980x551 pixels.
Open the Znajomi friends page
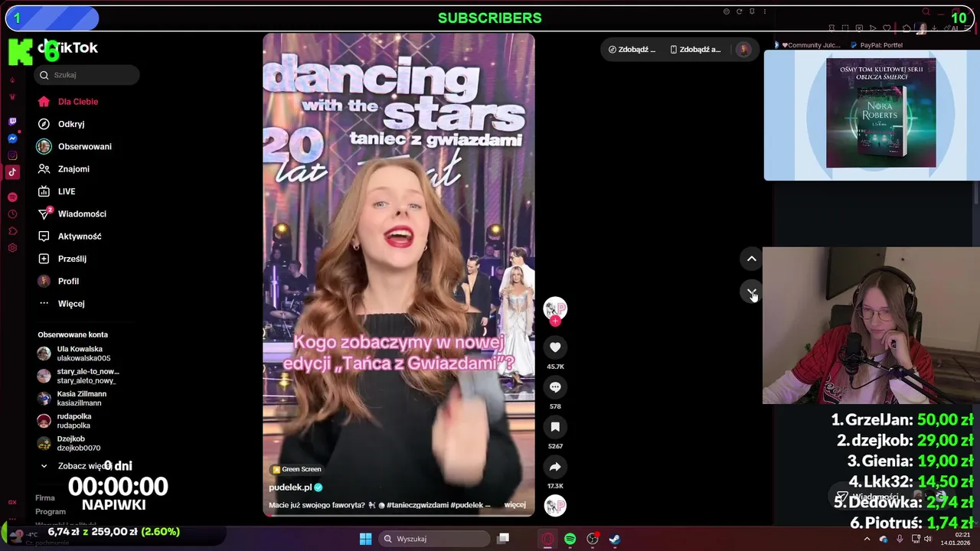[73, 168]
